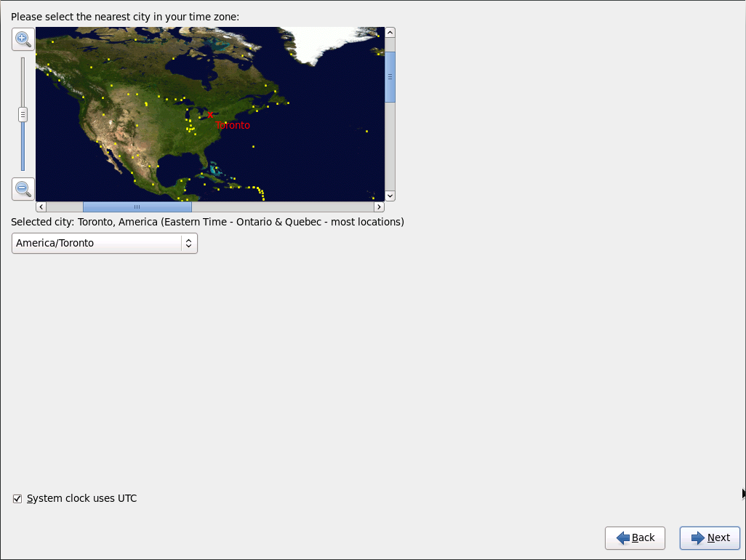The width and height of the screenshot is (746, 560).
Task: Click the Selected city description text
Action: coord(207,222)
